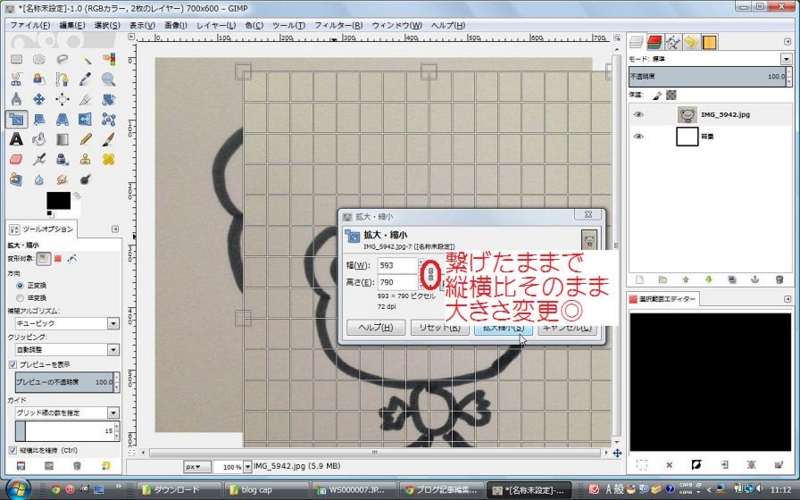Select the Bucket Fill tool

click(39, 139)
